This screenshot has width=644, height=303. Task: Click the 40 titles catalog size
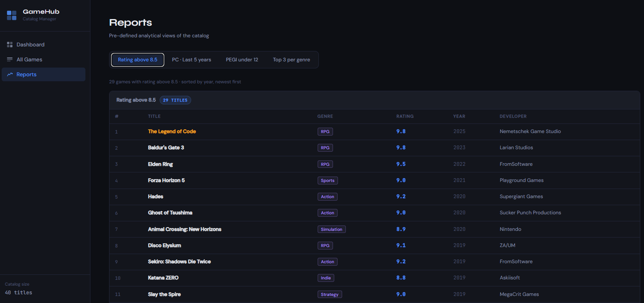(19, 293)
